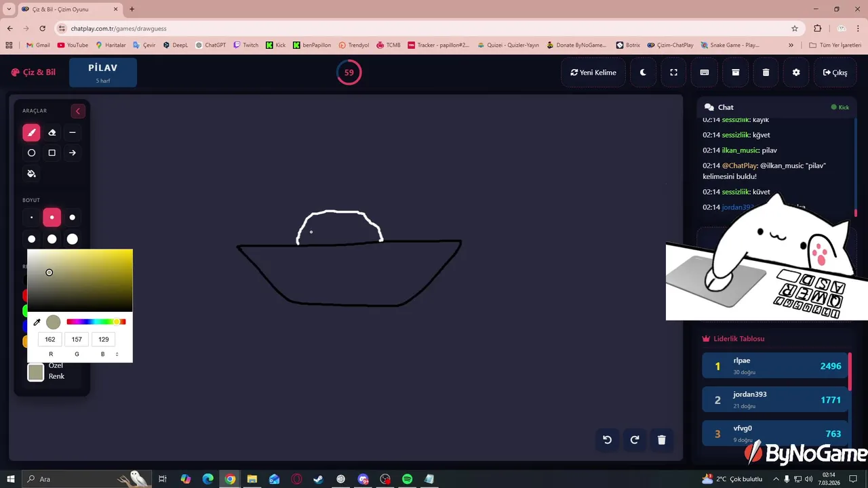Select the eraser tool

(x=52, y=133)
